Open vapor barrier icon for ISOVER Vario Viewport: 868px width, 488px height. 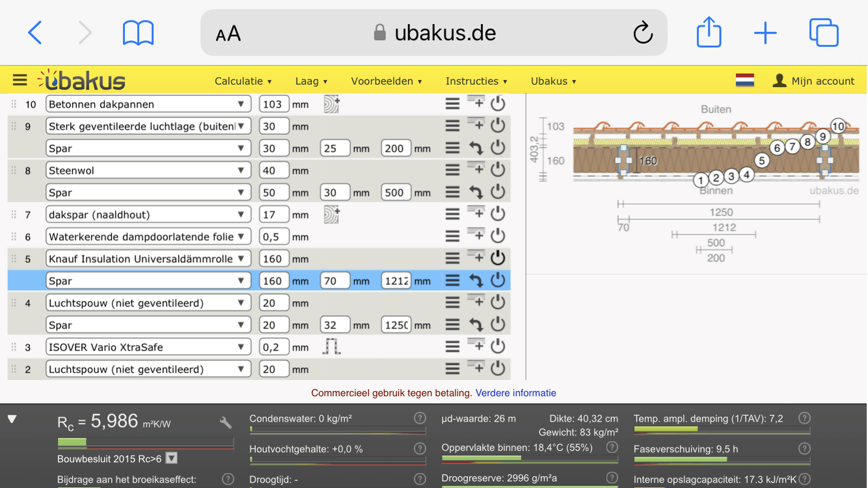(x=331, y=346)
